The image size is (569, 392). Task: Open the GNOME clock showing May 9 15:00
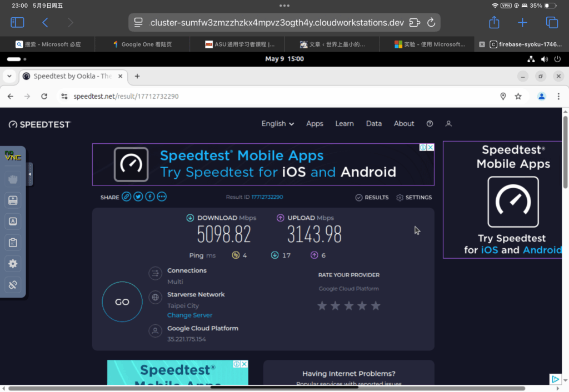tap(284, 59)
